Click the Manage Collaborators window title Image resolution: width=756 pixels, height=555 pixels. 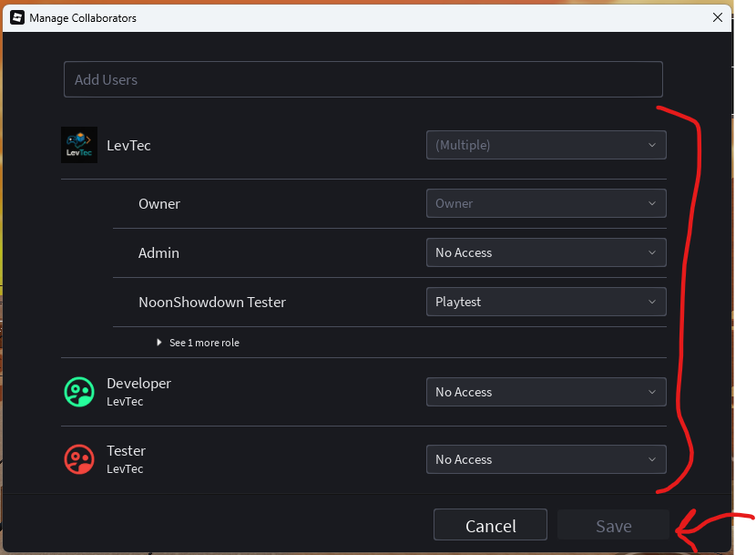pos(83,18)
